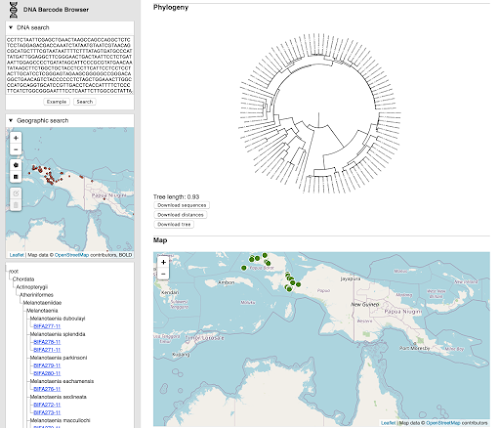The height and width of the screenshot is (428, 500).
Task: Zoom in on the Geographic search map
Action: pyautogui.click(x=16, y=138)
